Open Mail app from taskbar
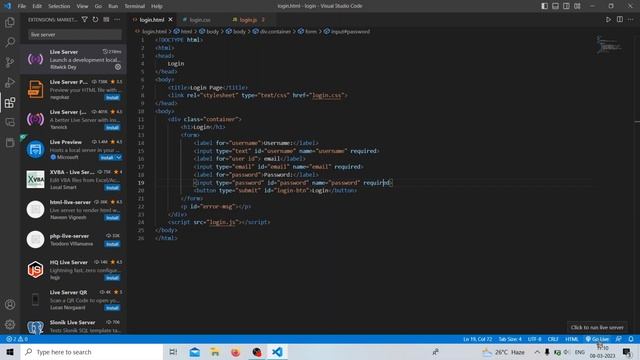The width and height of the screenshot is (640, 360). point(194,352)
